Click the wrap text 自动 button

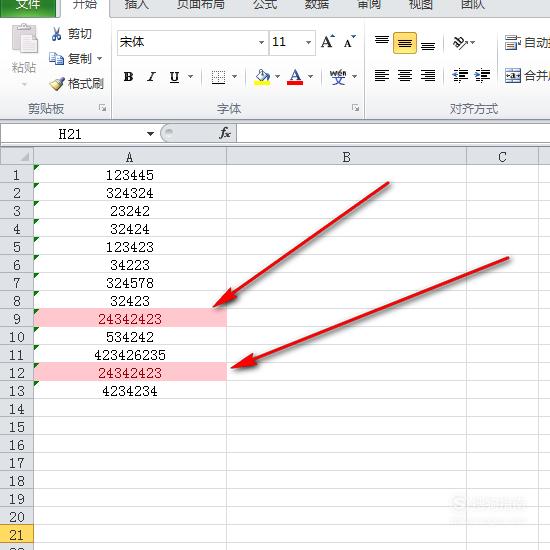click(x=526, y=42)
